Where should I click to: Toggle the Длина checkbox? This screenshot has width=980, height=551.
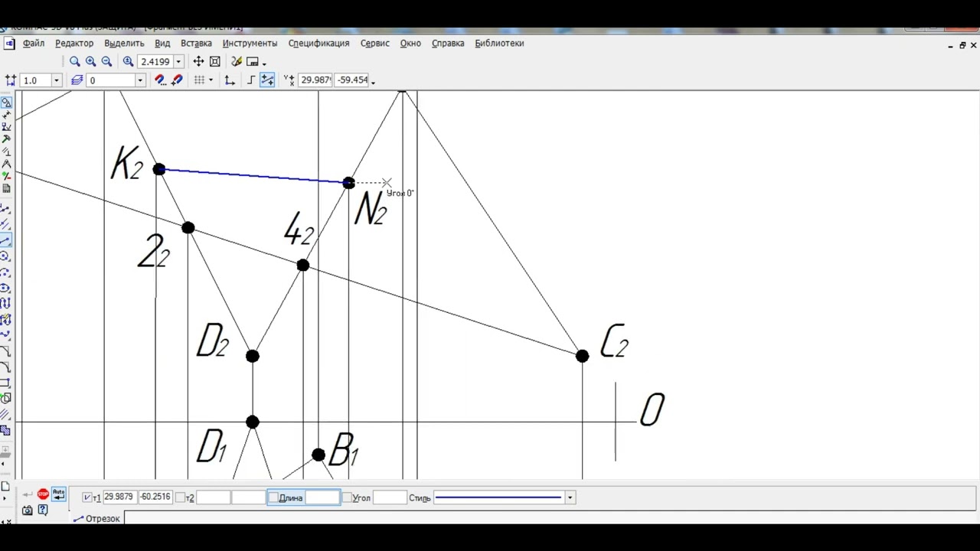[x=273, y=497]
